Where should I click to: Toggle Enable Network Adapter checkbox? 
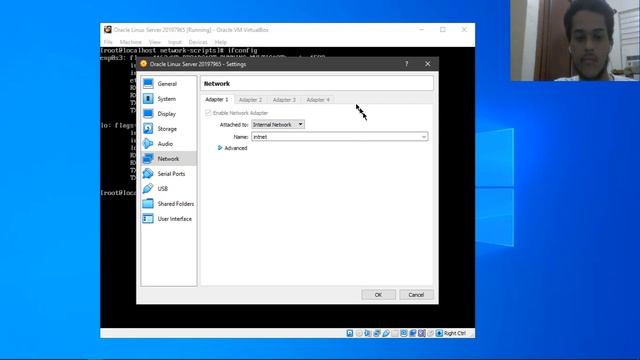pyautogui.click(x=208, y=113)
